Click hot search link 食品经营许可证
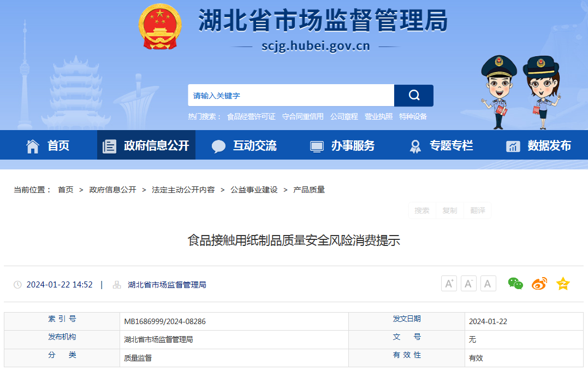Screen dimensions: 588x370 (x=251, y=116)
